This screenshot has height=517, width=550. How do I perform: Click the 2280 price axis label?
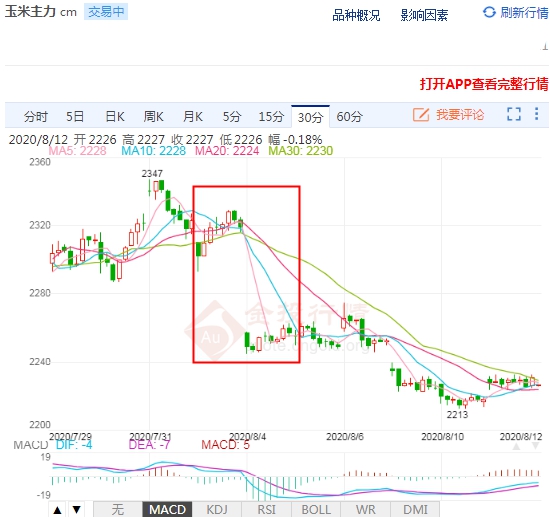[40, 293]
